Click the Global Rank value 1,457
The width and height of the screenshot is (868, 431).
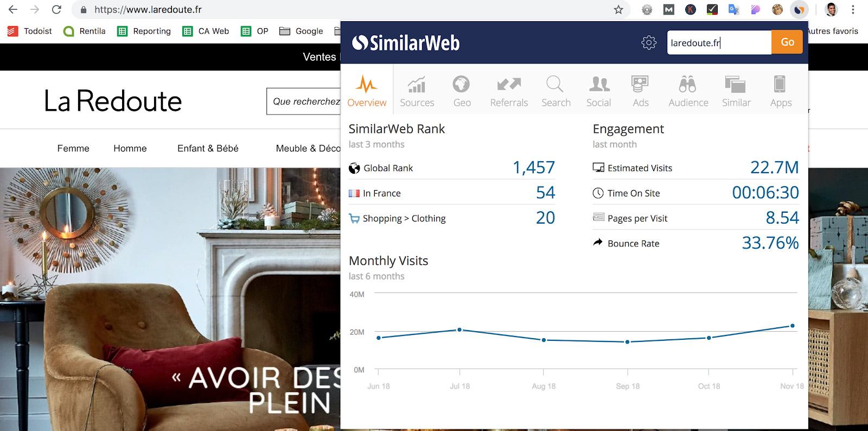[534, 167]
